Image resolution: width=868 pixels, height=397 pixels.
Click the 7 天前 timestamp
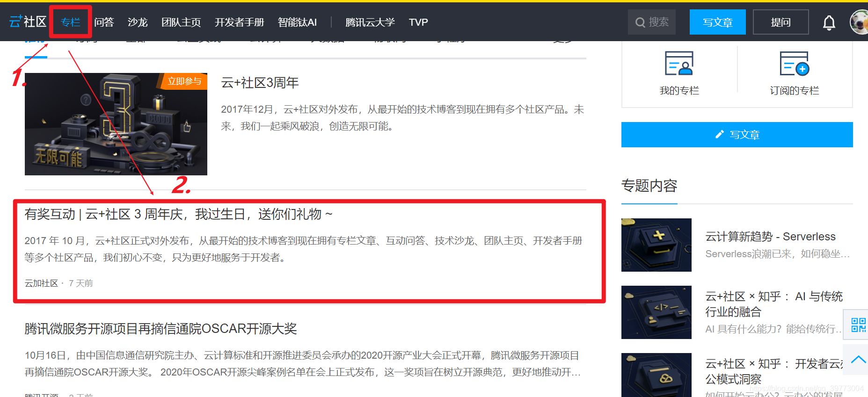(81, 283)
